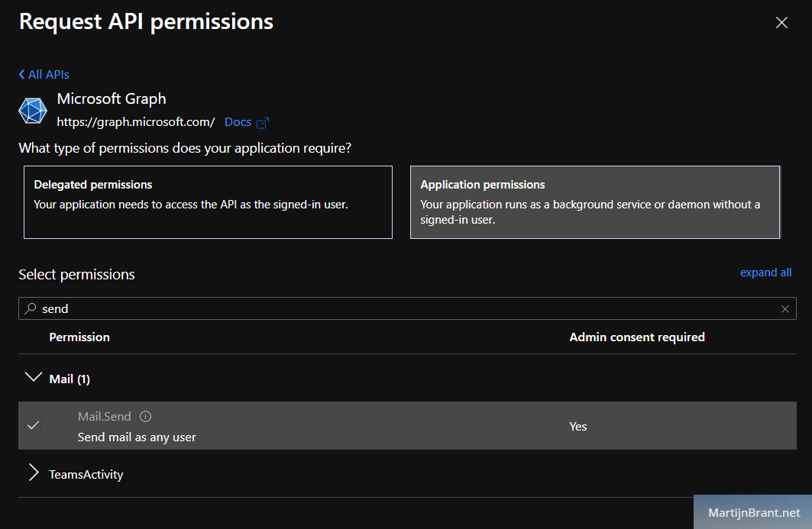Viewport: 812px width, 529px height.
Task: Click 'Send mail as any user' description
Action: pyautogui.click(x=137, y=437)
